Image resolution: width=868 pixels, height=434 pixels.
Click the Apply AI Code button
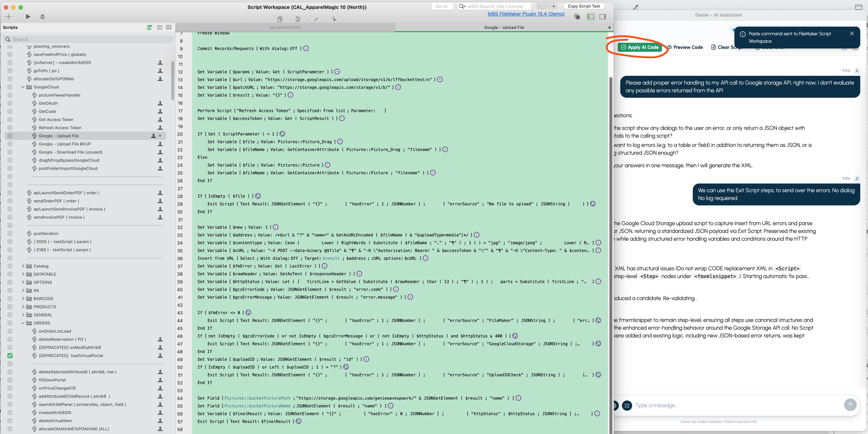click(640, 47)
